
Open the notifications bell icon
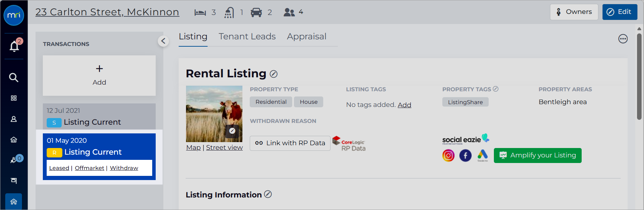[x=14, y=46]
